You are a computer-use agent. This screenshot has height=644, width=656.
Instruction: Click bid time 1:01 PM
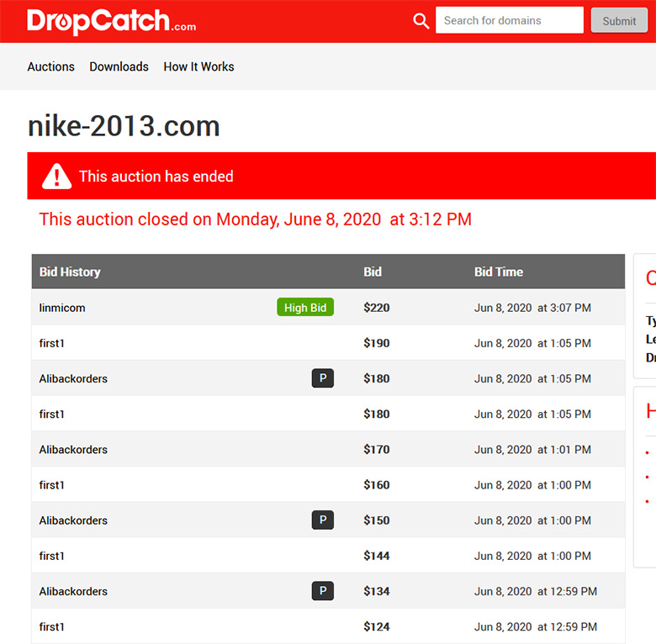(x=532, y=450)
